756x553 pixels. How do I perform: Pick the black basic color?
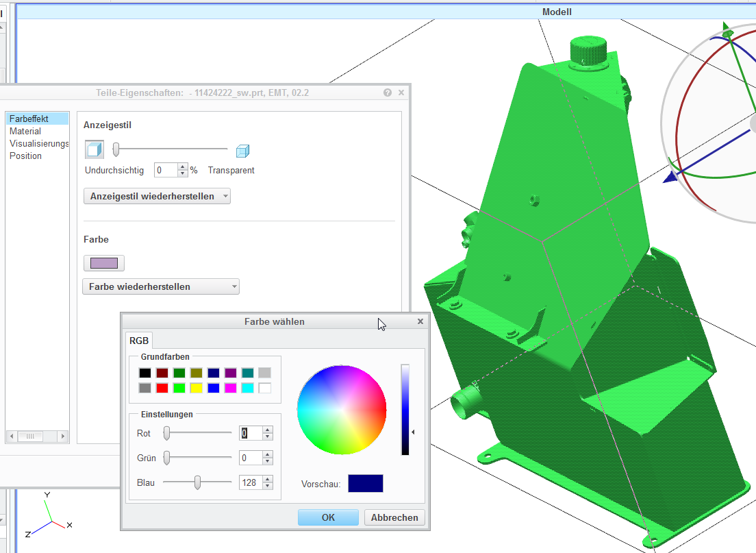pyautogui.click(x=144, y=373)
